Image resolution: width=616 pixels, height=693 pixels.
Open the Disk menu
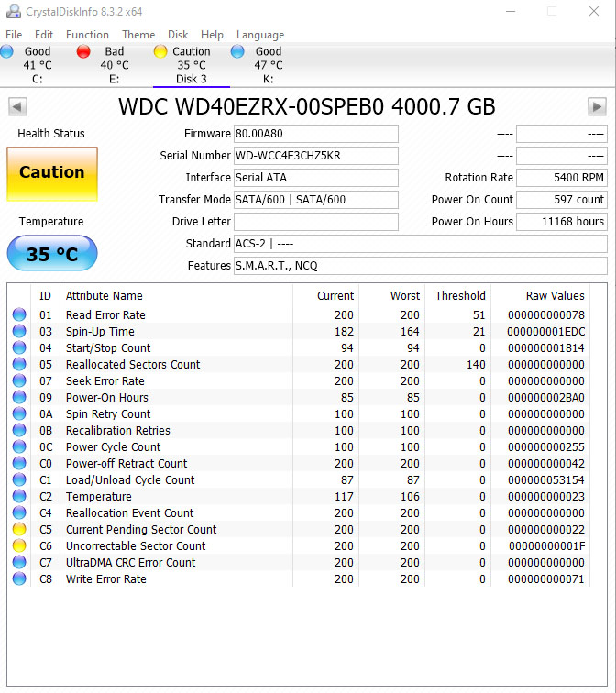pos(178,35)
